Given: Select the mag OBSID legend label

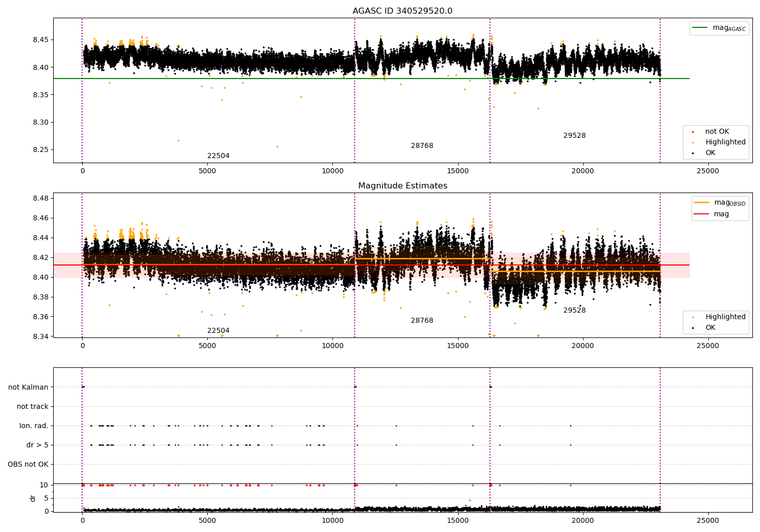Looking at the screenshot, I should [x=730, y=203].
